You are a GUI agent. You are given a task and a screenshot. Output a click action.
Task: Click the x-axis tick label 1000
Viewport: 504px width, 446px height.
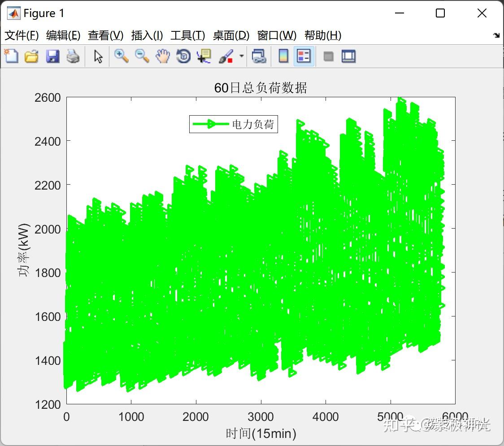tap(131, 417)
